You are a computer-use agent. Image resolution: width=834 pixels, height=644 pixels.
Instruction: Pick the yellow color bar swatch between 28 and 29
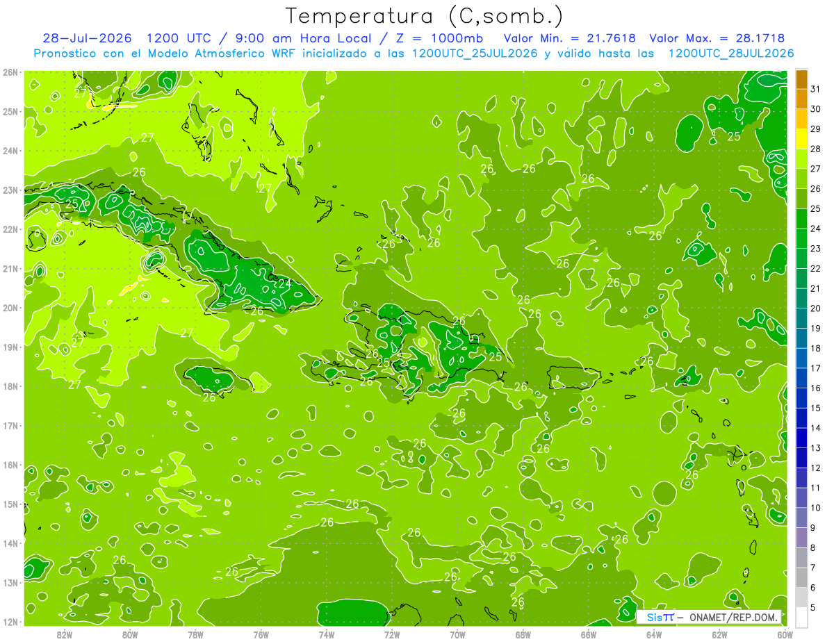[x=801, y=139]
